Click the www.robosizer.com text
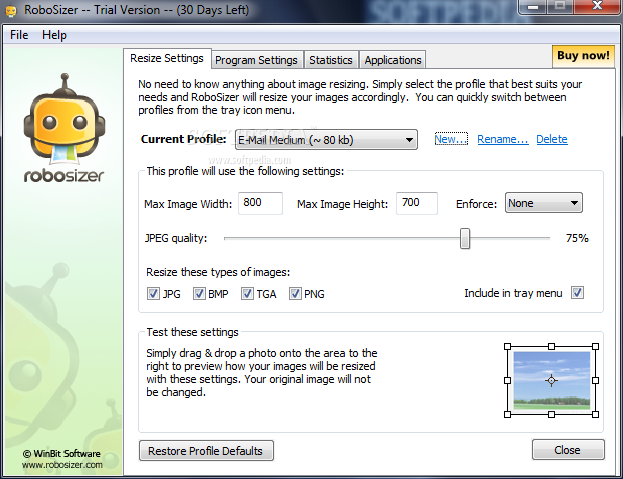Screen dimensions: 623x479 [x=62, y=465]
